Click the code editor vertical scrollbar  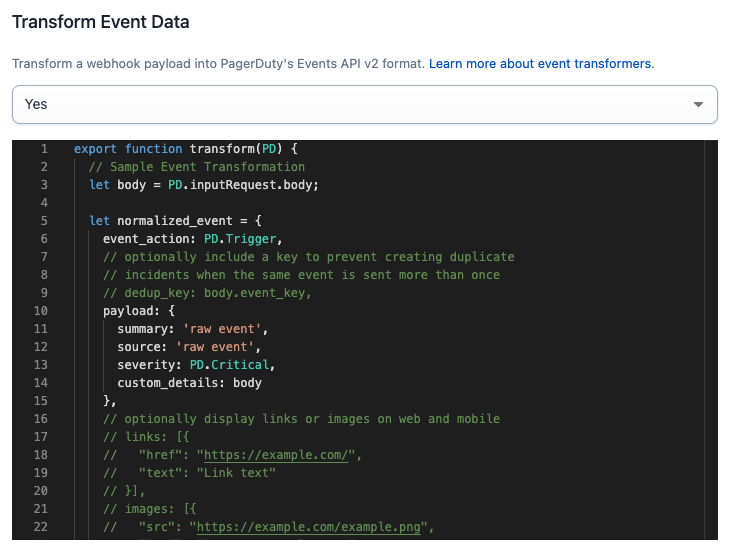[x=711, y=340]
